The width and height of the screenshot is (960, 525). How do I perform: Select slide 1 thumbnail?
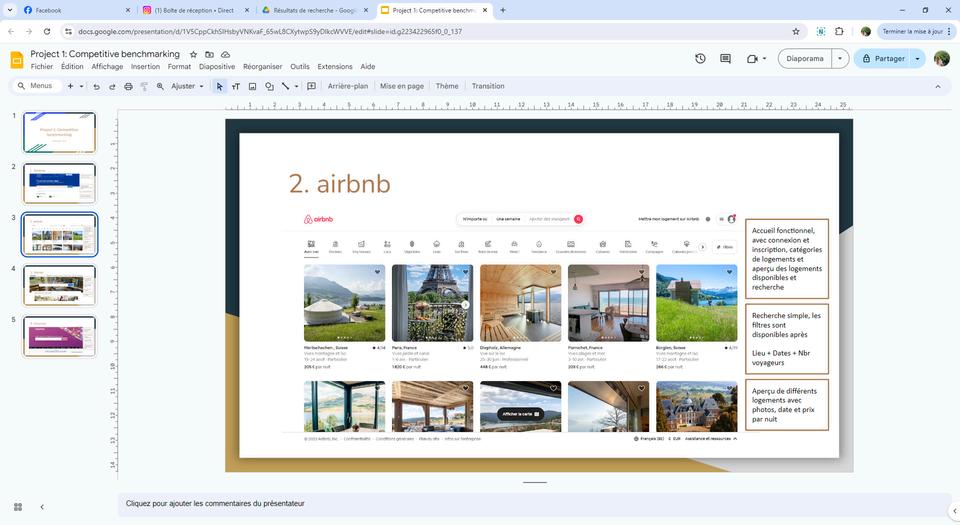tap(59, 132)
